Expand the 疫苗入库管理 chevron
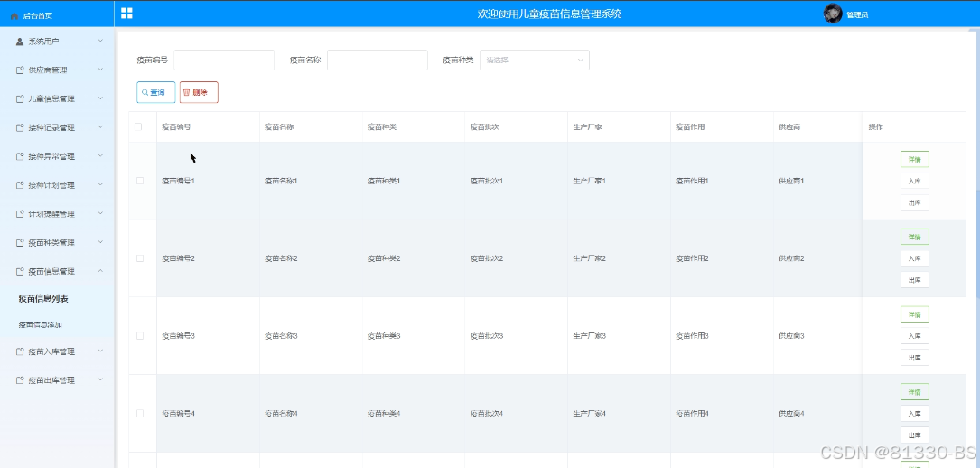This screenshot has height=468, width=980. pyautogui.click(x=100, y=351)
